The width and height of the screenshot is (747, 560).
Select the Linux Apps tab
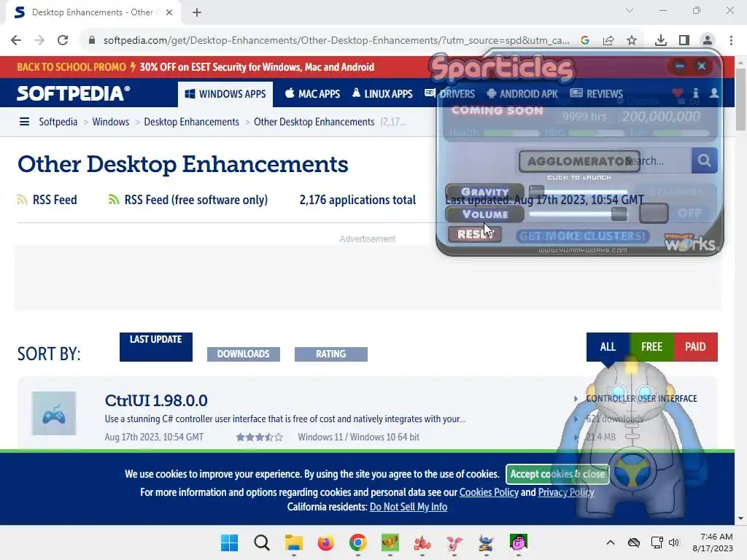(382, 94)
